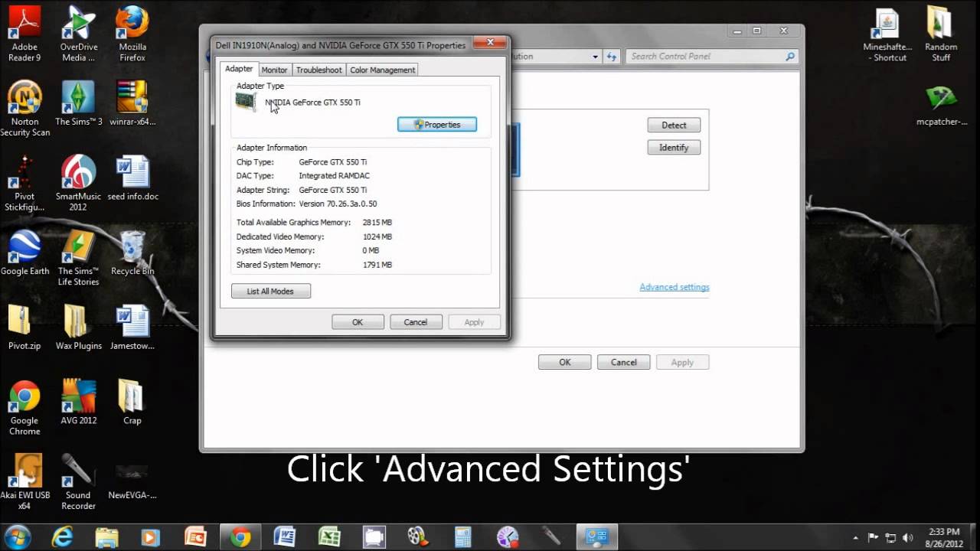The height and width of the screenshot is (551, 980).
Task: Click the Advanced settings link
Action: 675,287
